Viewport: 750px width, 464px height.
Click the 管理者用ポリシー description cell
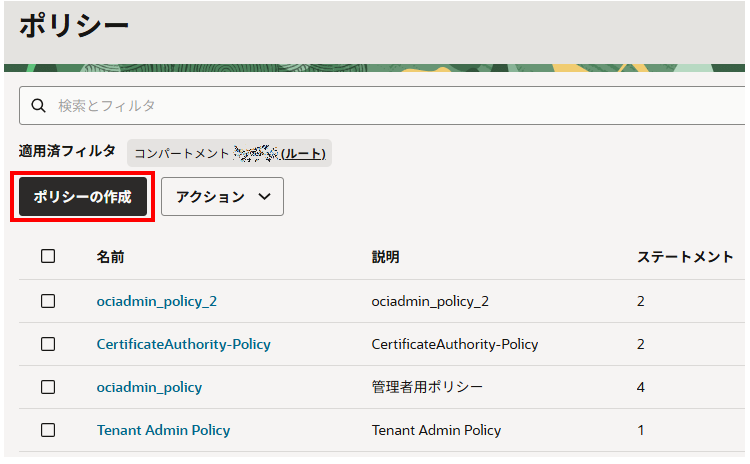pos(427,387)
